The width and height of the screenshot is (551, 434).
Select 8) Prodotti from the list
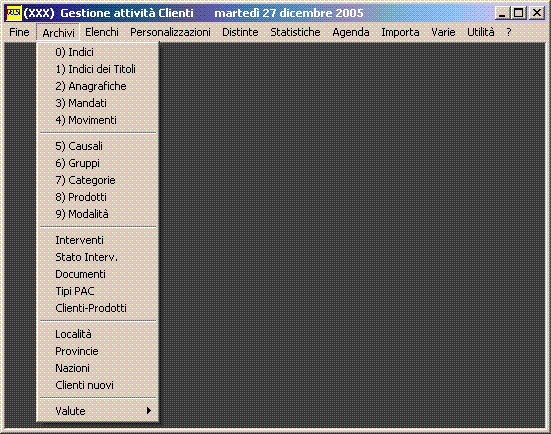[98, 197]
